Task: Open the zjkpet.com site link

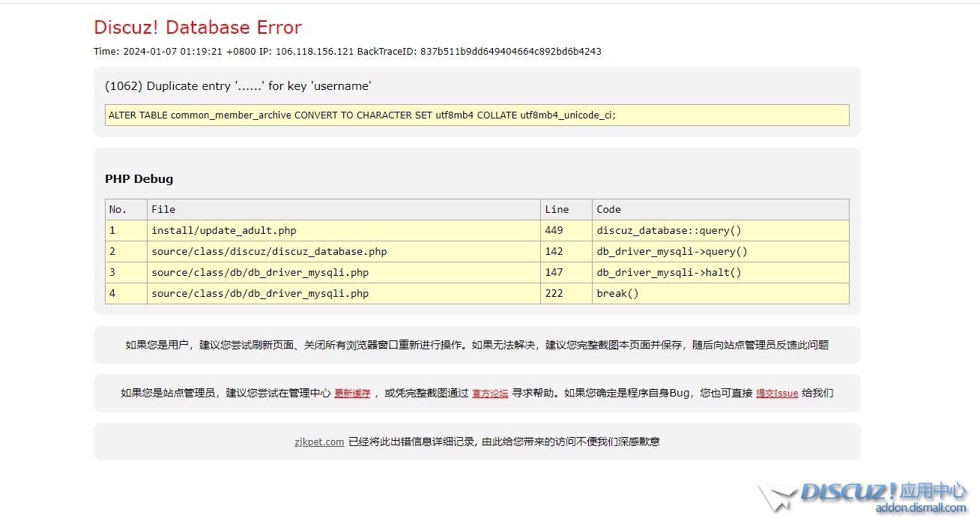Action: coord(319,442)
